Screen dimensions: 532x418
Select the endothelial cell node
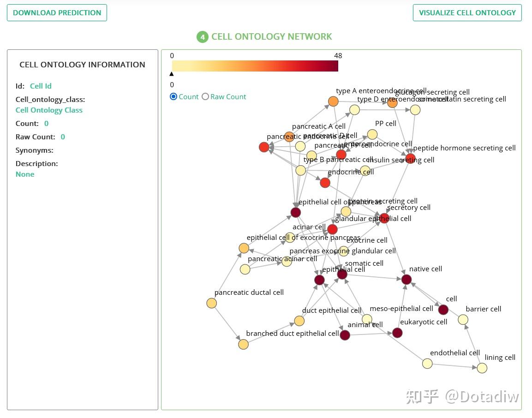427,364
